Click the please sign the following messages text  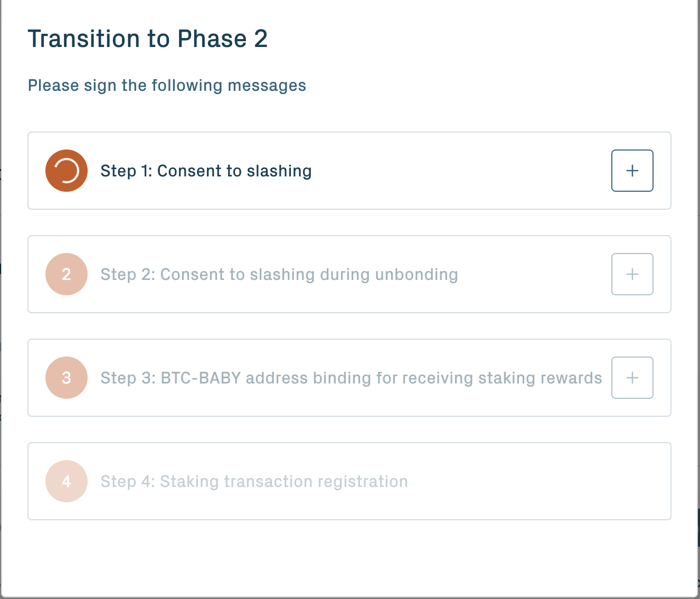[x=167, y=85]
